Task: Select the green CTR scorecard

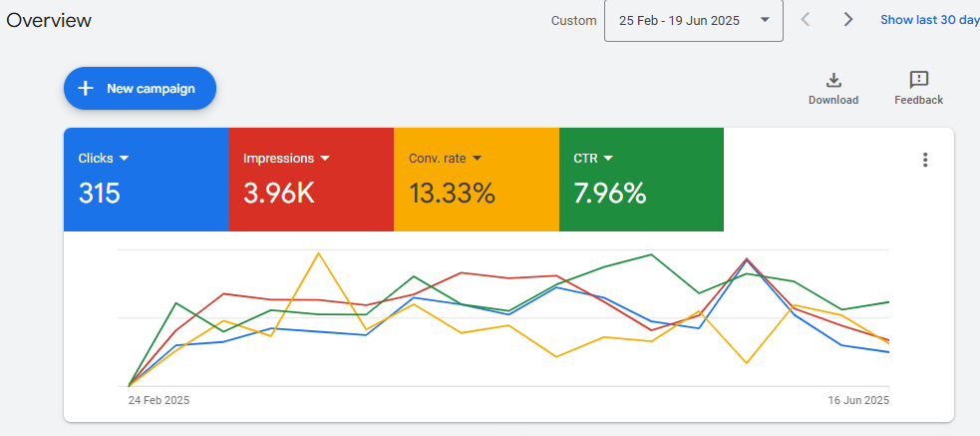Action: point(641,180)
